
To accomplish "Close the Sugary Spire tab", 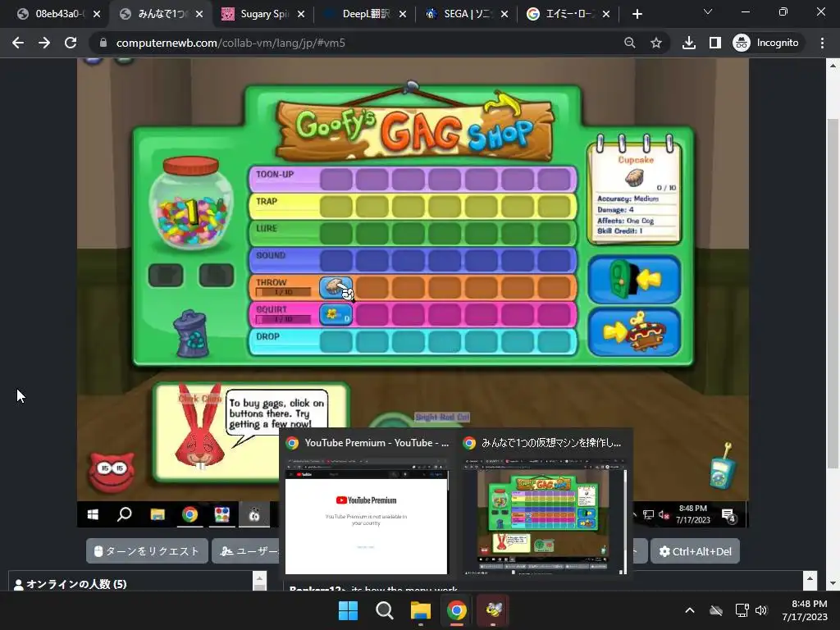I will 301,14.
